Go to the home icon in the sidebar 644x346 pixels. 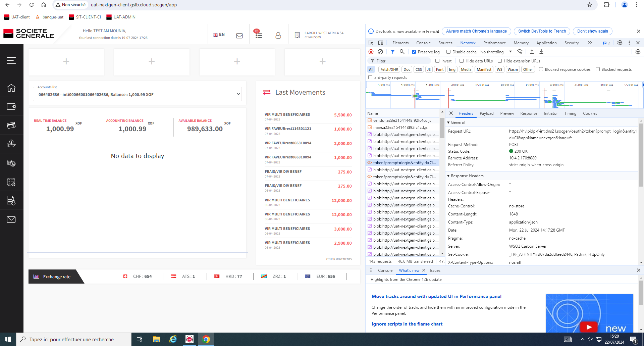pos(11,88)
